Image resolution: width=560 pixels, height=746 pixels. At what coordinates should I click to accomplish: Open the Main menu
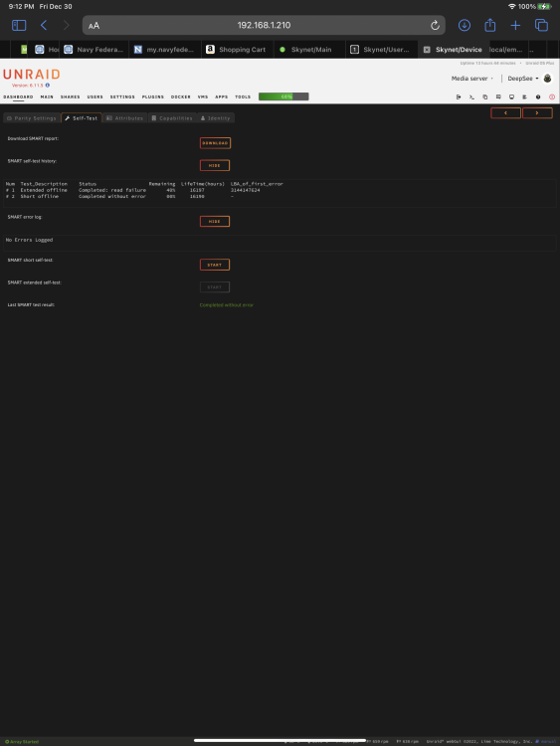(47, 97)
